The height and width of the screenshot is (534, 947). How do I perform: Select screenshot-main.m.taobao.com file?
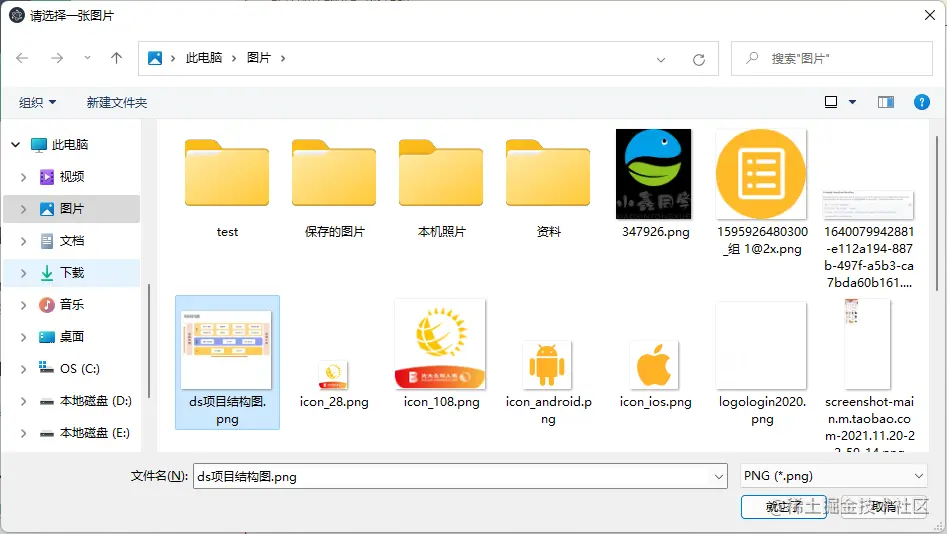[868, 375]
